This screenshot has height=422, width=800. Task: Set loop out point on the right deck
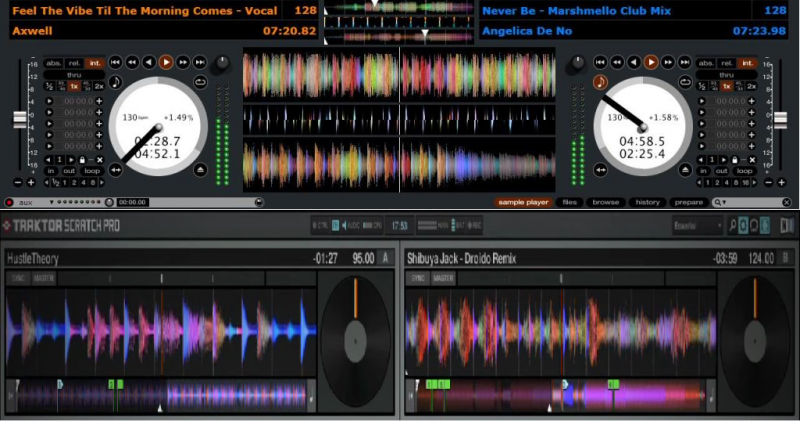(721, 171)
